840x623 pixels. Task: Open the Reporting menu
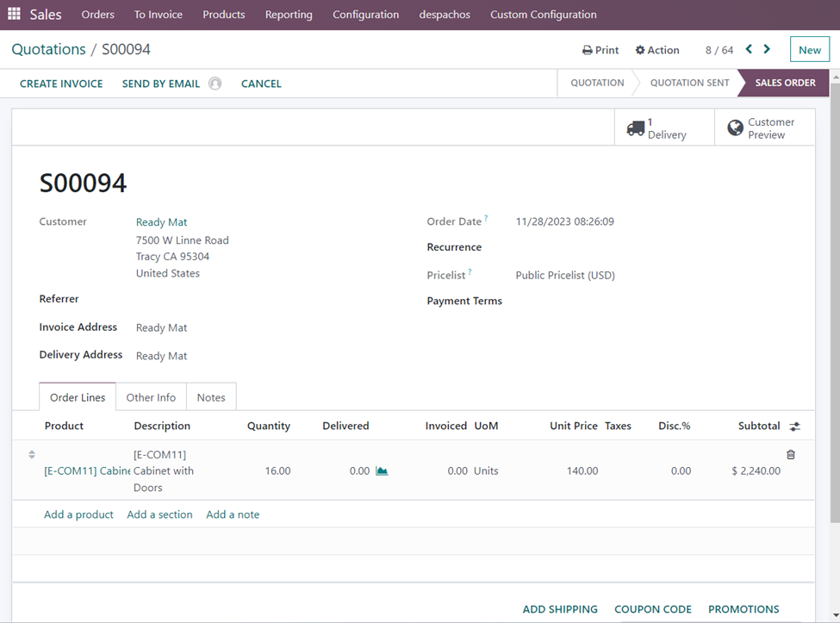pyautogui.click(x=289, y=15)
